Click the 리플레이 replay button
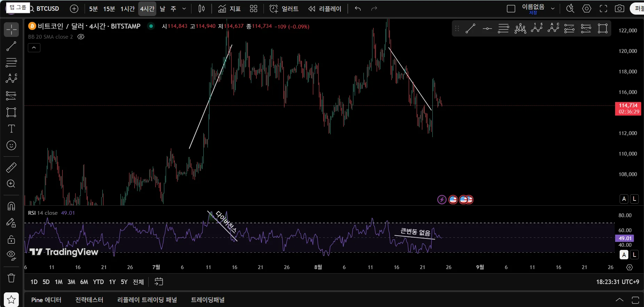644x307 pixels. 324,9
